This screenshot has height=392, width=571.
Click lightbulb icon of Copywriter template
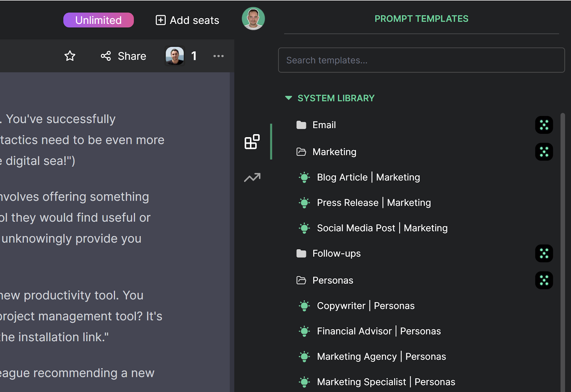(304, 306)
